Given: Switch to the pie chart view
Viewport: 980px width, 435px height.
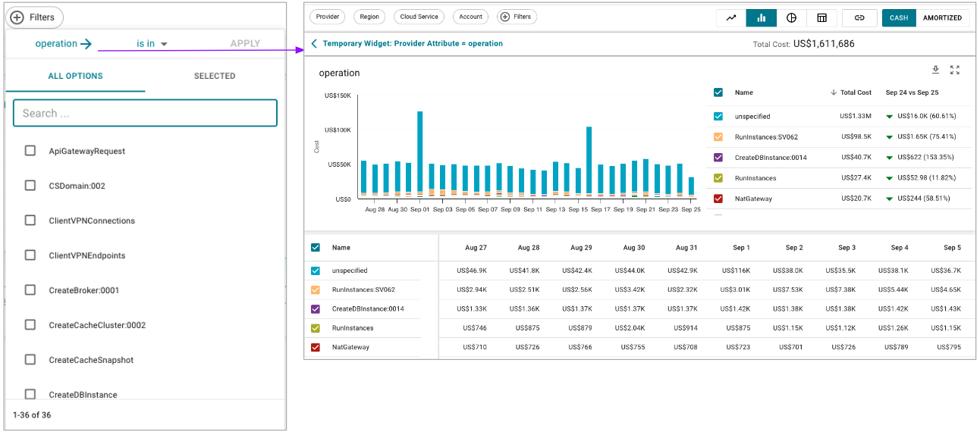Looking at the screenshot, I should click(791, 17).
